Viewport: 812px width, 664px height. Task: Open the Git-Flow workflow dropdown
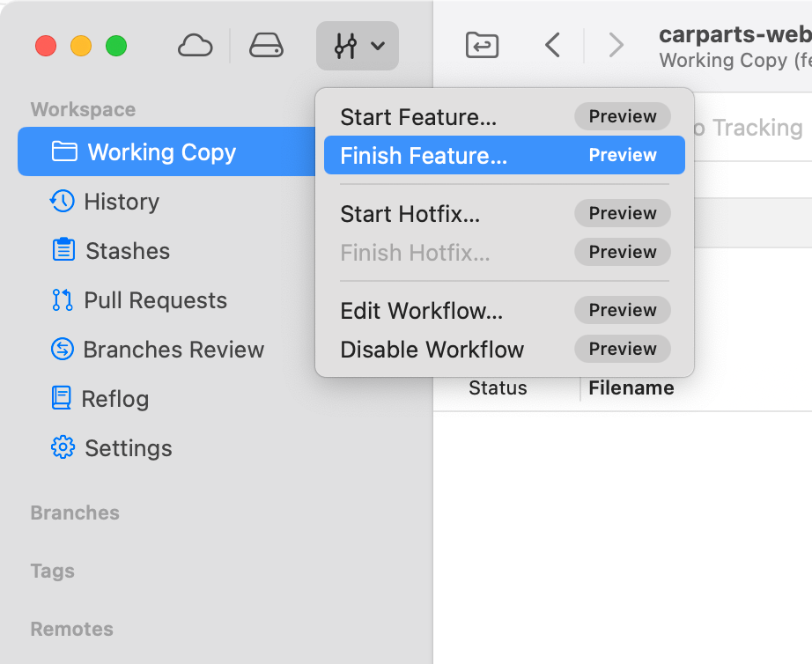(357, 45)
